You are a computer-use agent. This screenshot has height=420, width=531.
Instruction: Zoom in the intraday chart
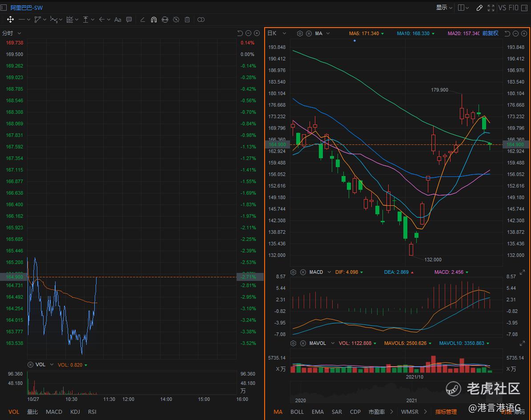[x=257, y=33]
